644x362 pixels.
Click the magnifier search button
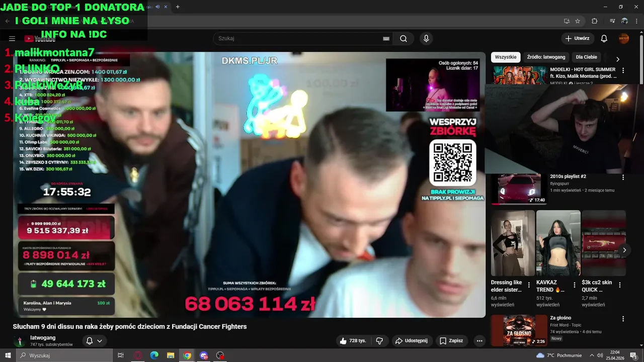click(404, 39)
